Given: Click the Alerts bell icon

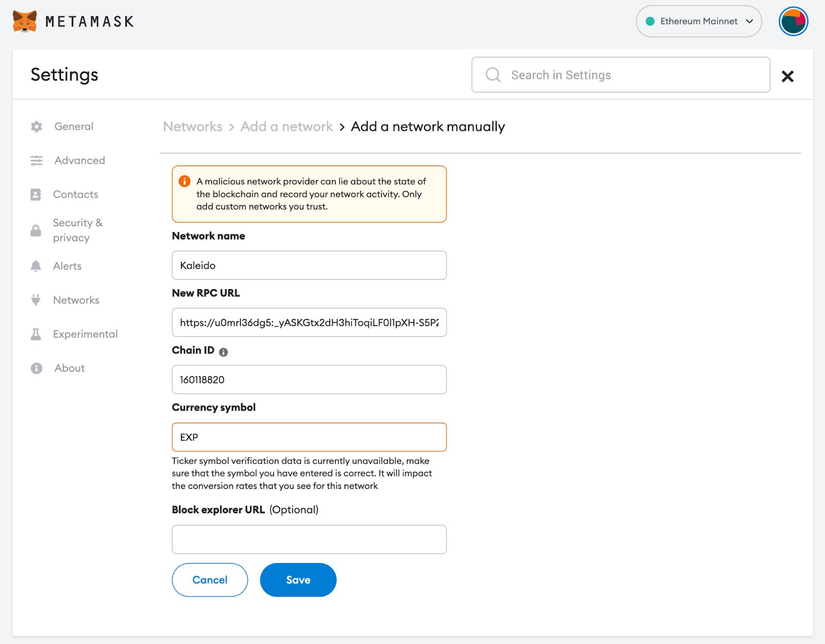Looking at the screenshot, I should point(36,266).
